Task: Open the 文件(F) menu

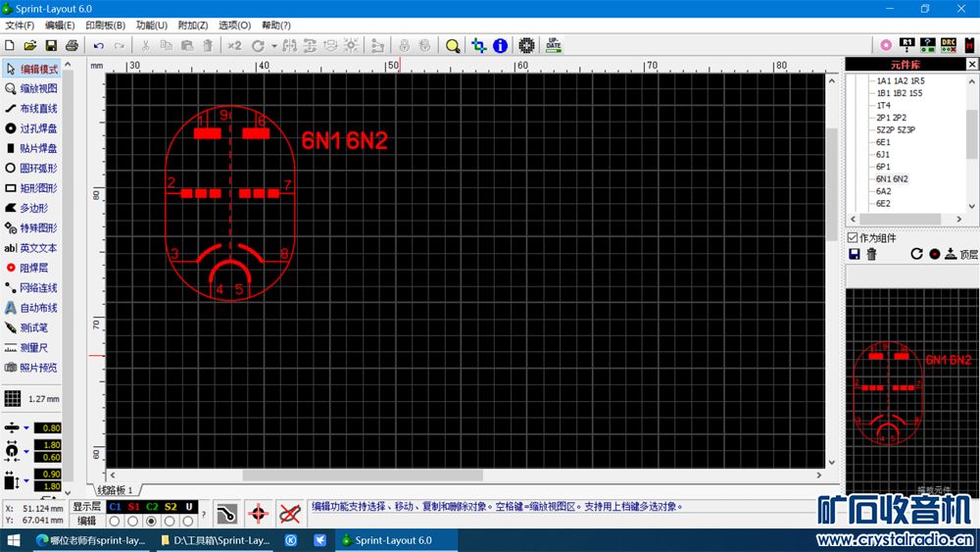Action: click(21, 25)
